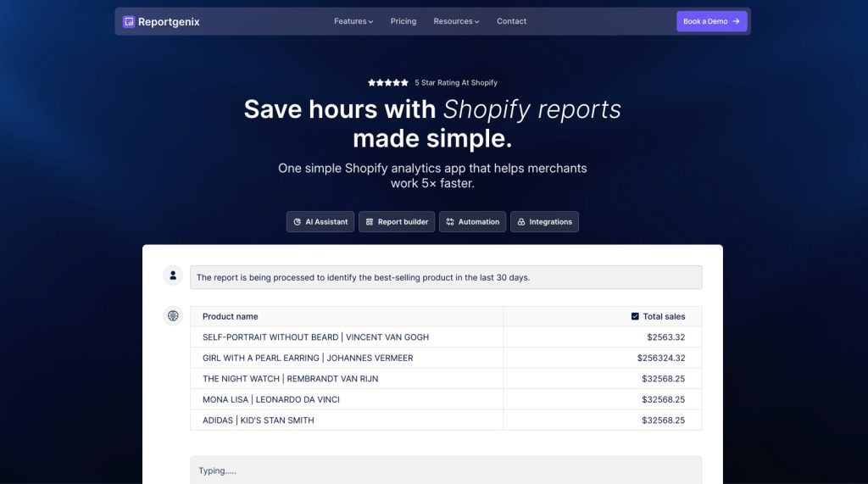Viewport: 868px width, 484px height.
Task: Click the Adidas $32568.25 value
Action: coord(663,420)
